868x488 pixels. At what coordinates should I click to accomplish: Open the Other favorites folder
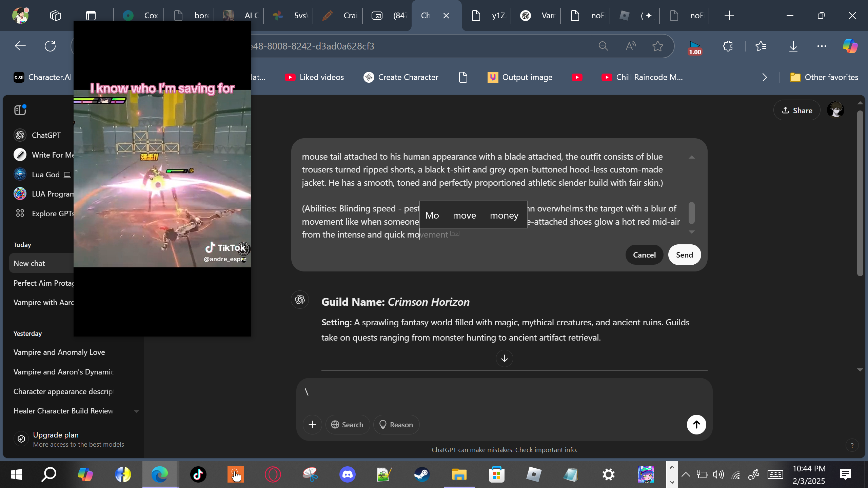click(824, 77)
